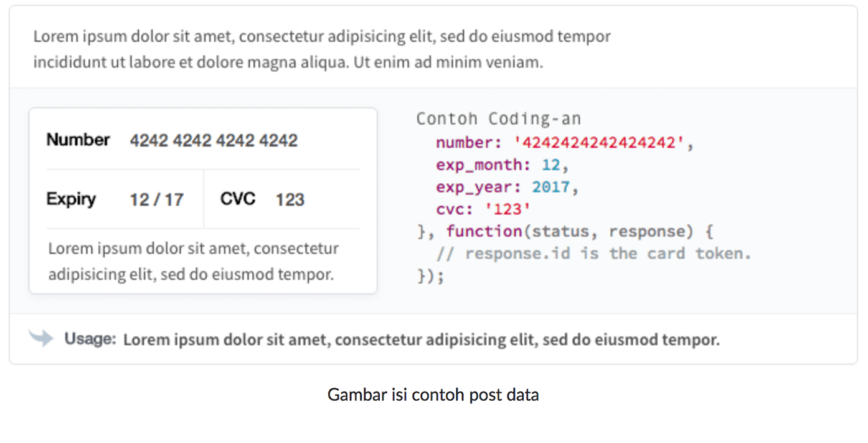868x443 pixels.
Task: Click the CVC label
Action: coord(238,199)
